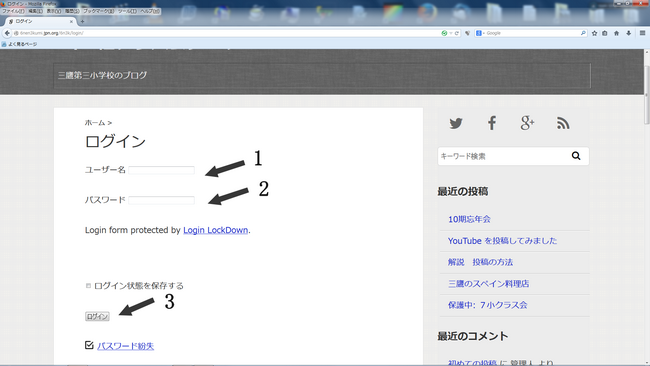
Task: Focus the ユーザー名 input field
Action: (x=161, y=170)
